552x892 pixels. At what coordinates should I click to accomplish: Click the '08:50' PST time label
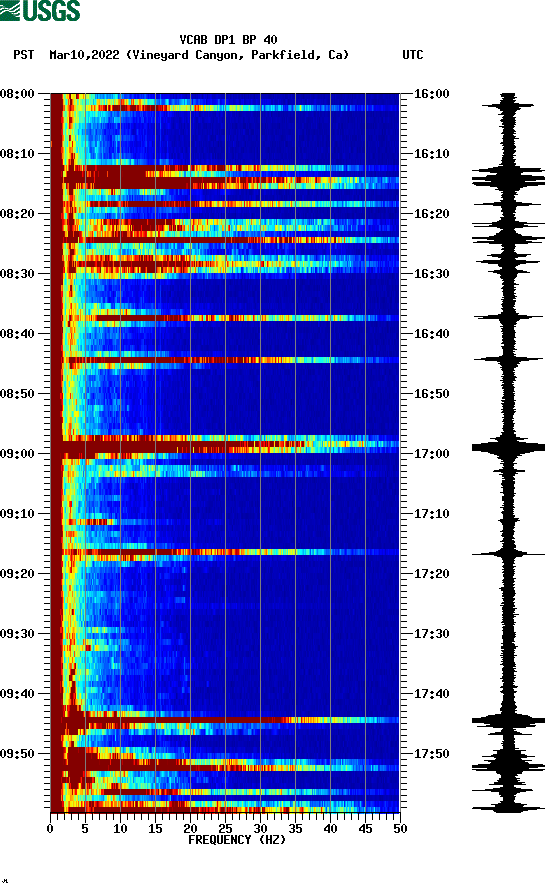(x=17, y=394)
